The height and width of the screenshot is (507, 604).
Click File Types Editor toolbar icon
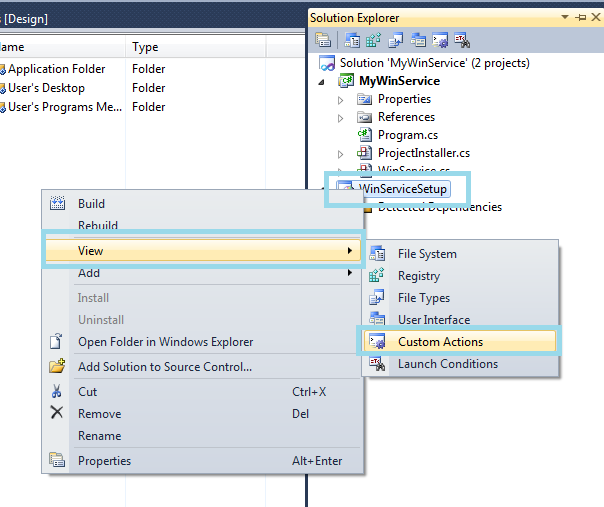[x=396, y=40]
